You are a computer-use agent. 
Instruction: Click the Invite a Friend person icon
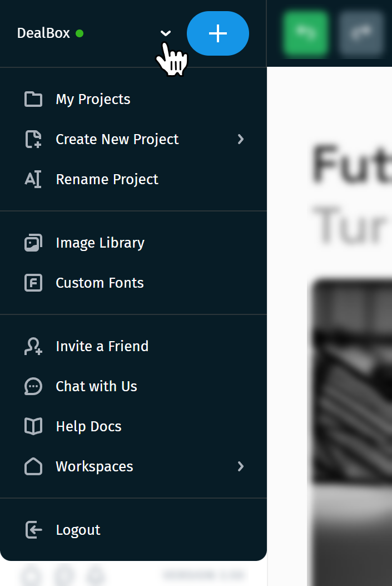coord(33,346)
